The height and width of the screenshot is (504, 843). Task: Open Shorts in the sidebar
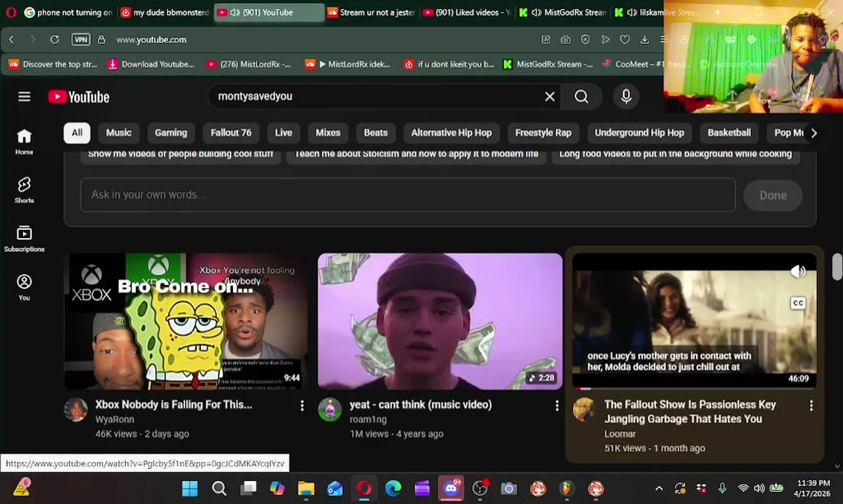point(24,190)
